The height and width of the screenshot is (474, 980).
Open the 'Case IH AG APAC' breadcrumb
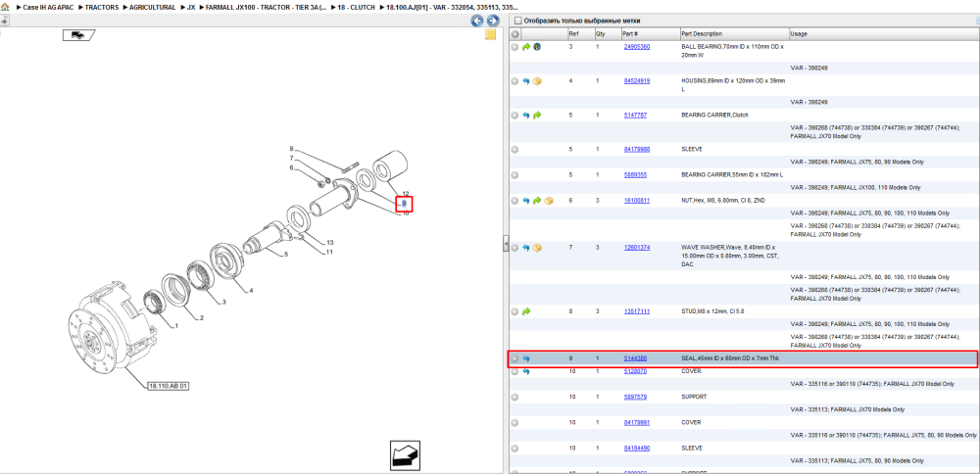click(48, 8)
